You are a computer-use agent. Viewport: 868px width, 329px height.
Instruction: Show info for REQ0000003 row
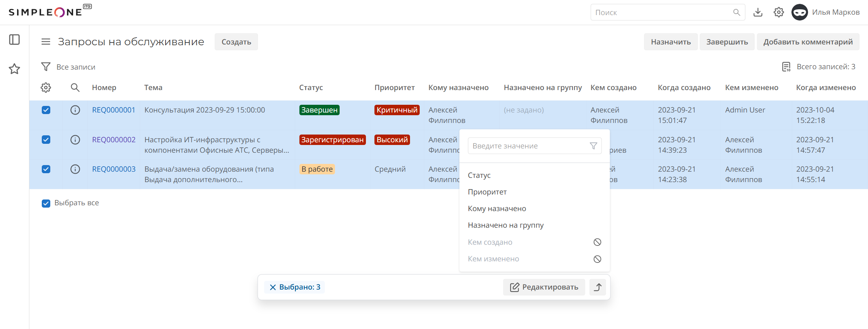tap(75, 169)
